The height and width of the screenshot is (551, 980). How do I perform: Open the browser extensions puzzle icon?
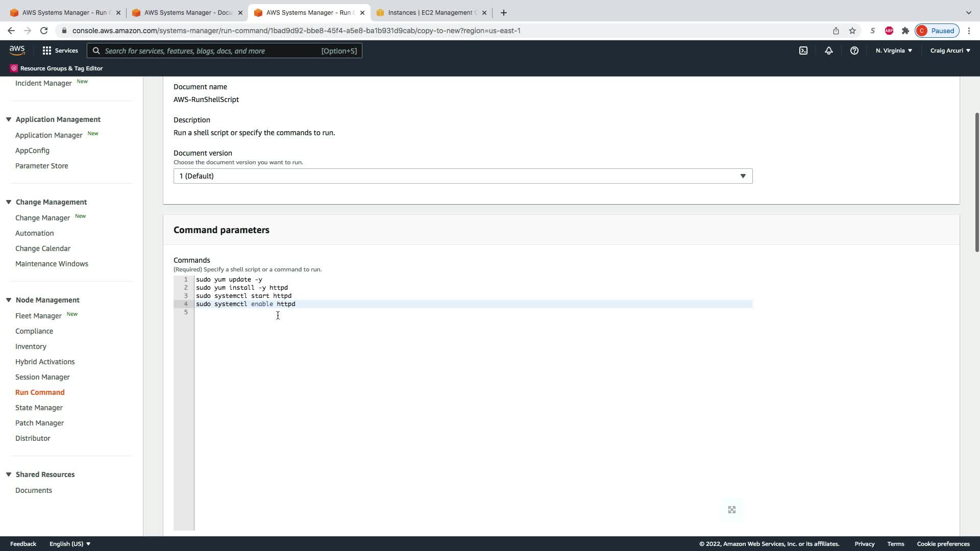coord(905,31)
